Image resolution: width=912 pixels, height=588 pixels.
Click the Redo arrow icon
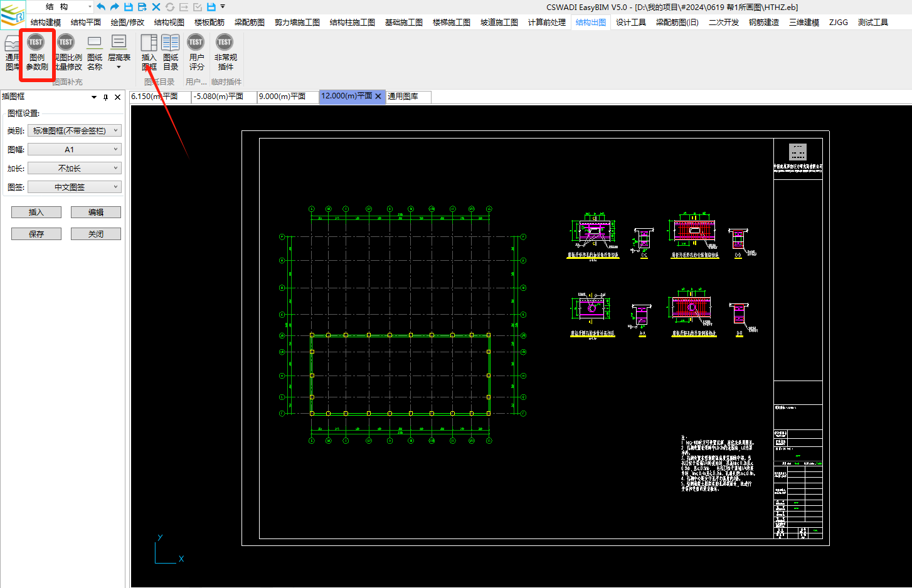click(x=115, y=7)
